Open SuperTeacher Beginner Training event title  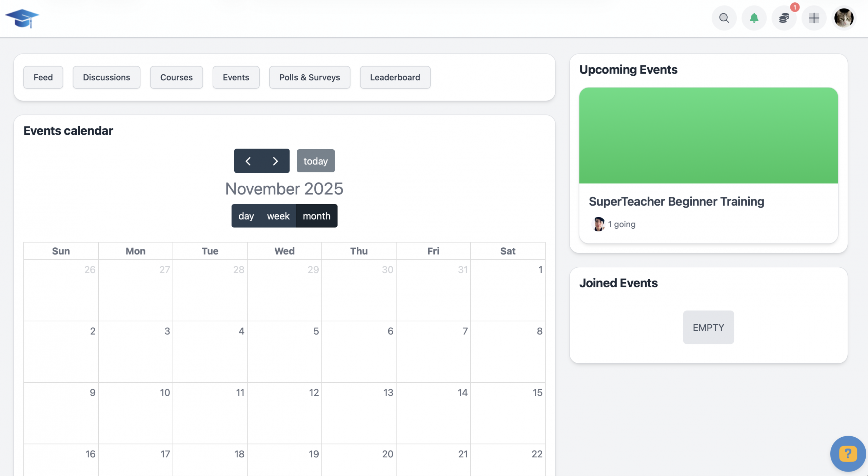[676, 202]
